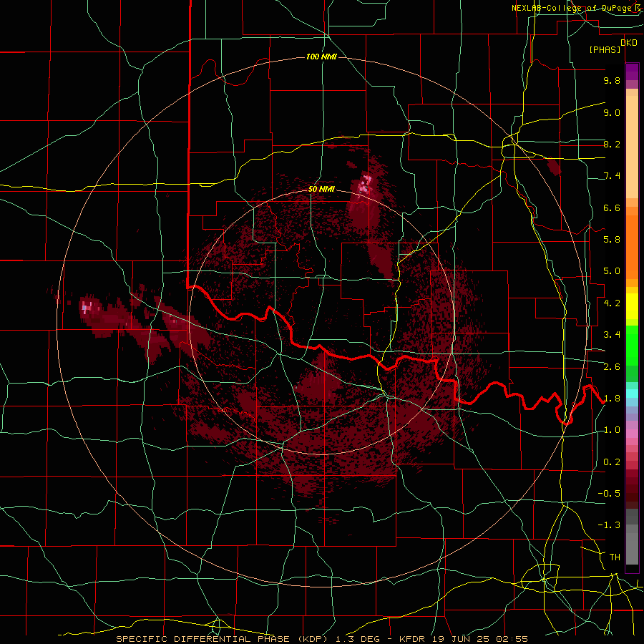
Task: Click the 9.8 scale value
Action: tap(612, 80)
